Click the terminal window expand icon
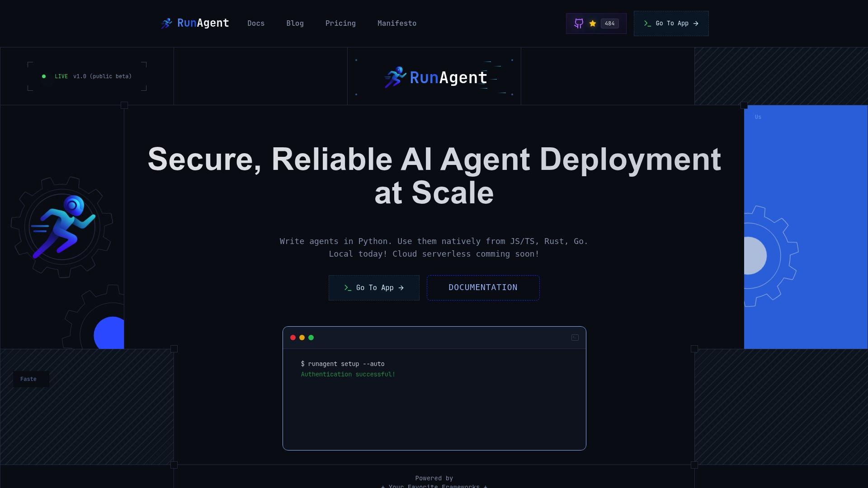The height and width of the screenshot is (488, 868). click(575, 338)
